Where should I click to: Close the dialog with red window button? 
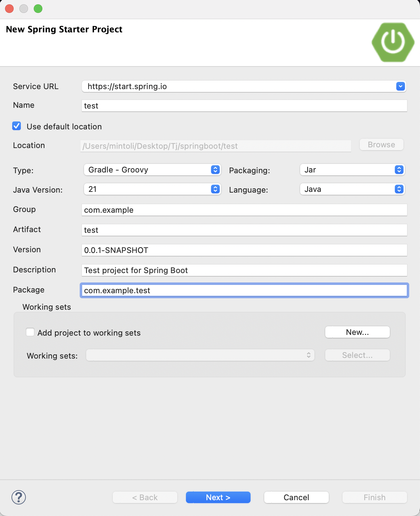tap(9, 9)
